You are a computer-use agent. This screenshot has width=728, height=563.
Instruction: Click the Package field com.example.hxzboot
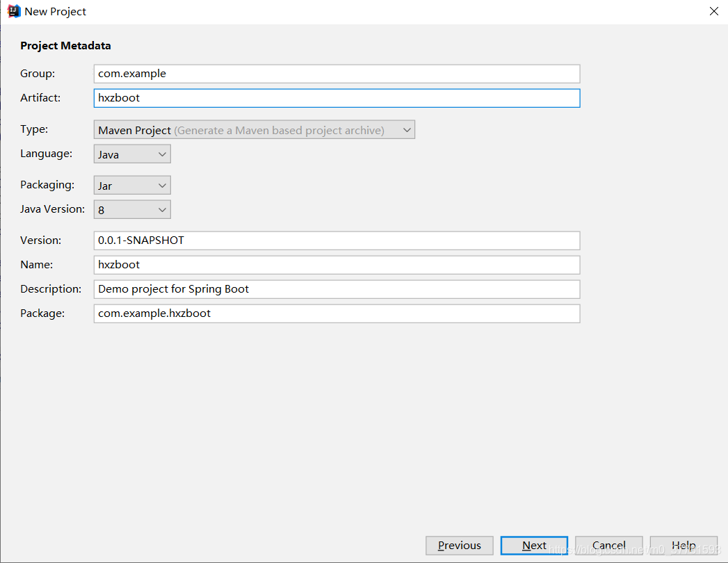tap(337, 313)
